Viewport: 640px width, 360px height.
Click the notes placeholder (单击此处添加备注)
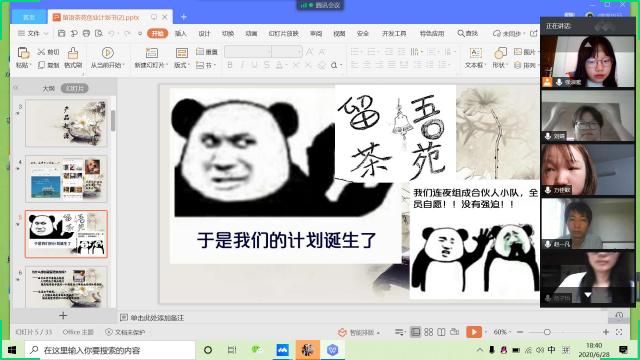[157, 318]
